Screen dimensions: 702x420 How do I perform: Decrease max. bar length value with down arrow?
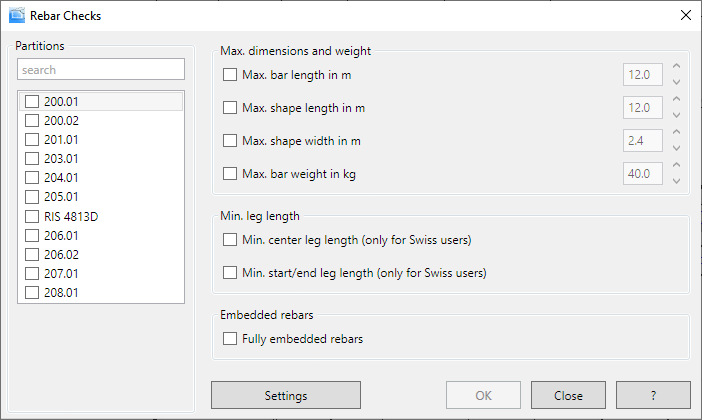coord(677,82)
